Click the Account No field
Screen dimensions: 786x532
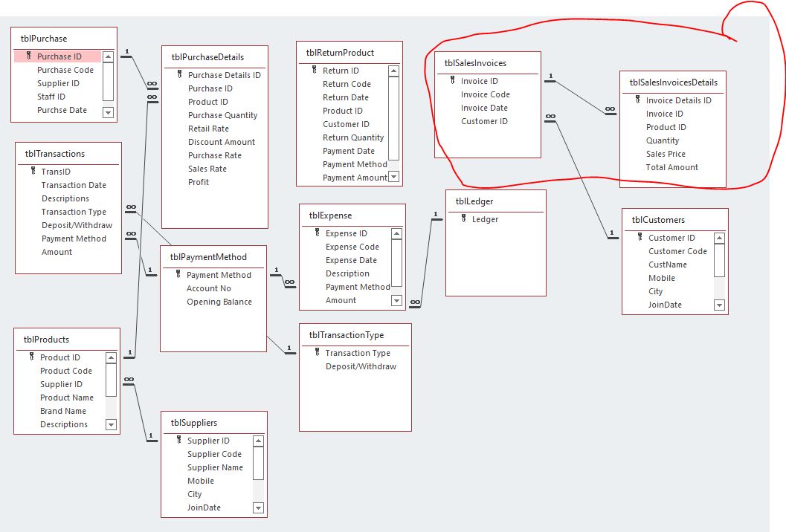pyautogui.click(x=208, y=288)
